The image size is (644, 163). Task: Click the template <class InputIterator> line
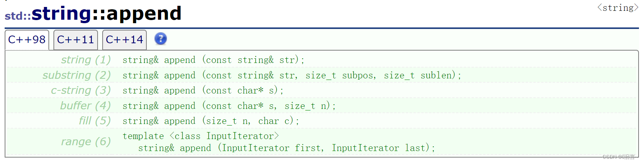[201, 136]
